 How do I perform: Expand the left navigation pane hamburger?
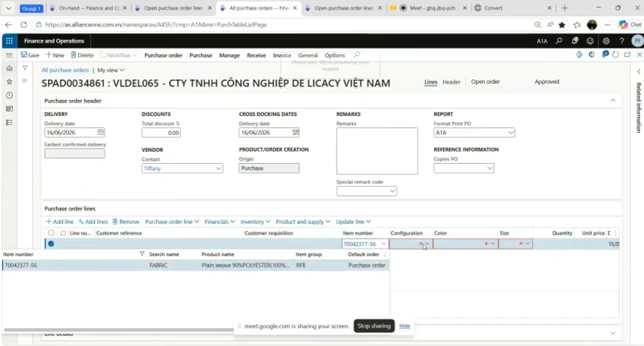(x=9, y=55)
